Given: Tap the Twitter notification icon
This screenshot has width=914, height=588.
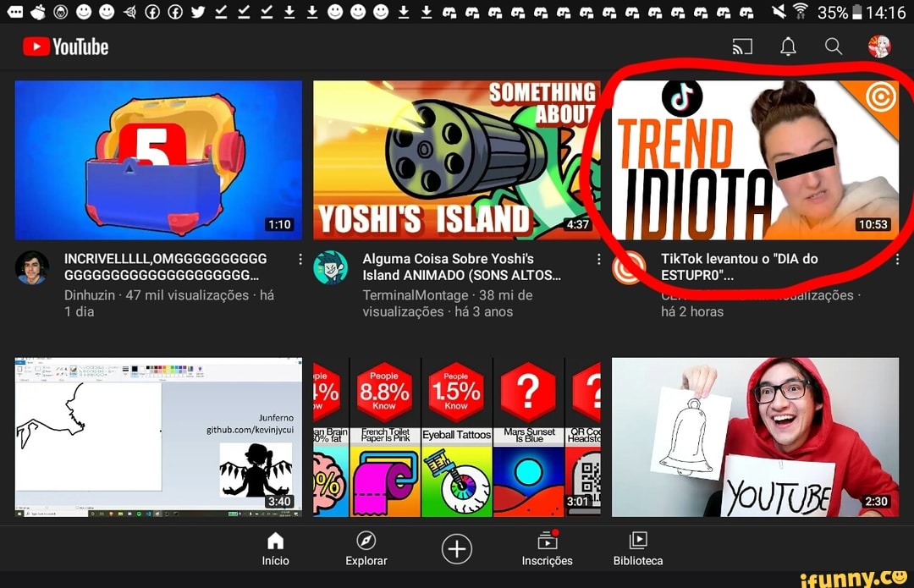Looking at the screenshot, I should click(198, 11).
